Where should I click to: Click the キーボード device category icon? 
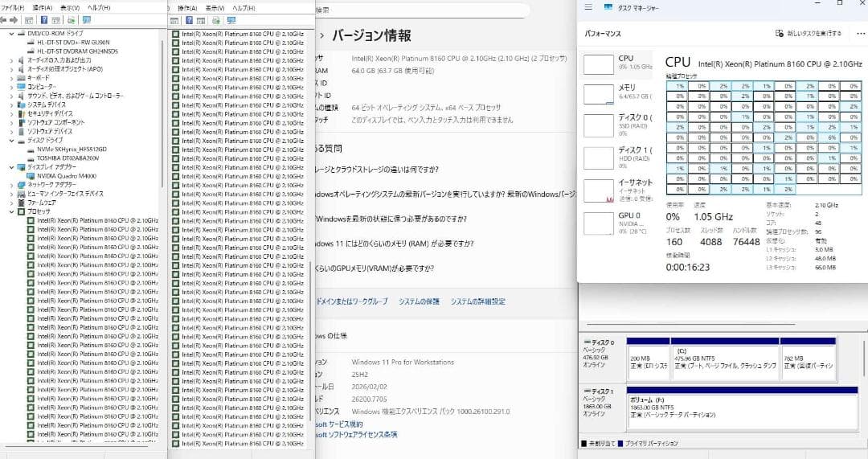click(x=21, y=78)
